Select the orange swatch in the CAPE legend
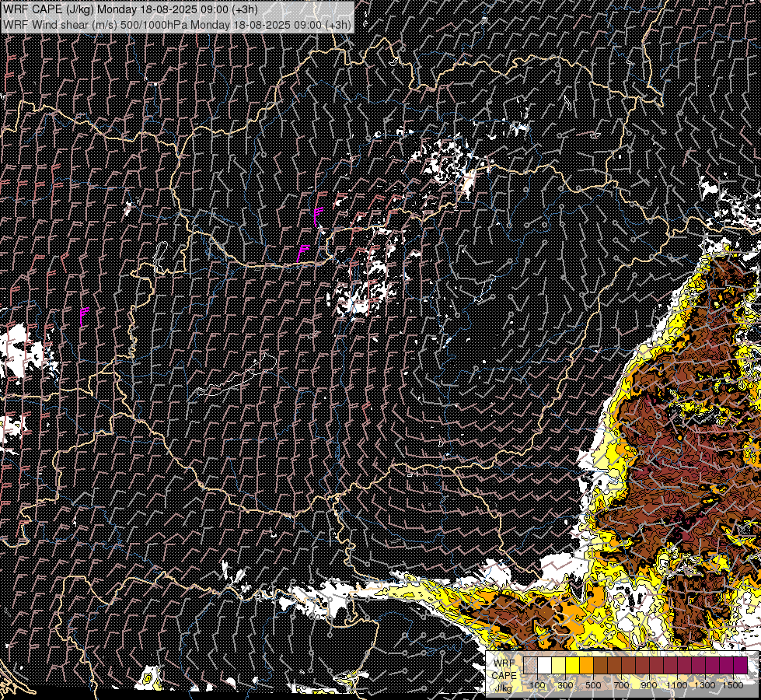 click(586, 665)
